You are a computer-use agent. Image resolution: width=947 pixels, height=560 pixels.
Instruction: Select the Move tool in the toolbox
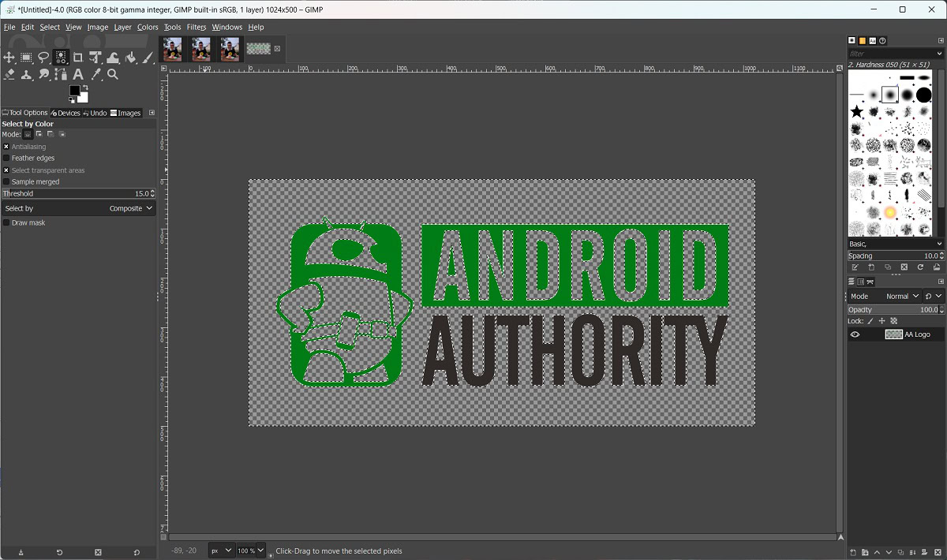click(9, 58)
